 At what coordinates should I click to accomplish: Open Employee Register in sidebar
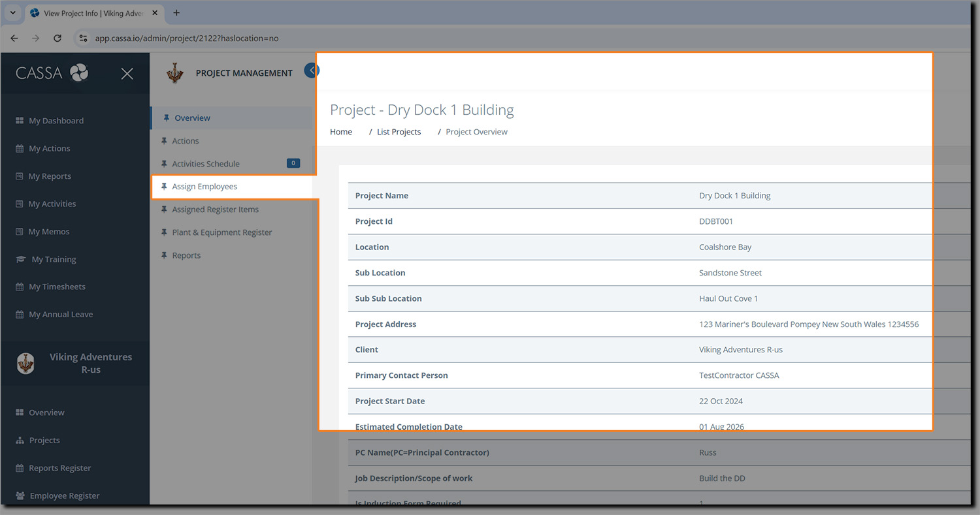pyautogui.click(x=64, y=495)
